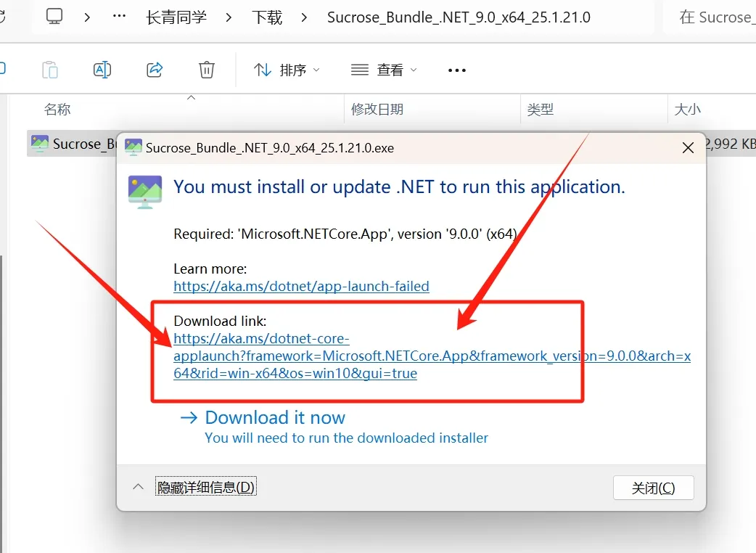Click the dotnet-core-applaunch download link
The image size is (756, 553).
click(x=363, y=356)
